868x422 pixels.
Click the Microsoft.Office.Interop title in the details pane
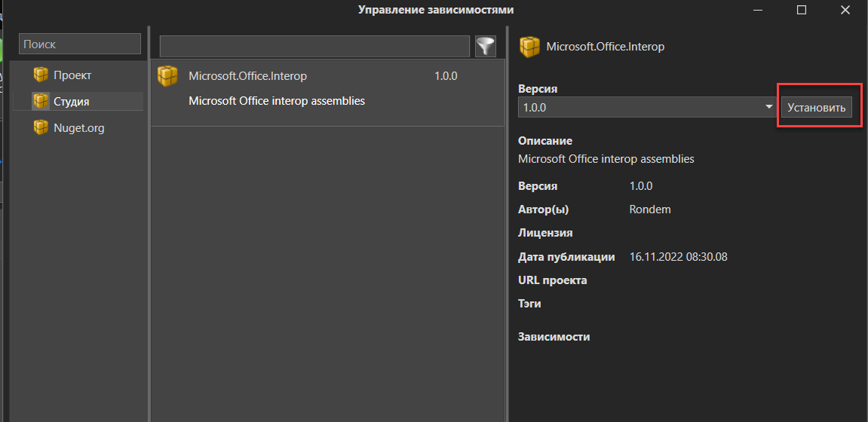(x=605, y=47)
